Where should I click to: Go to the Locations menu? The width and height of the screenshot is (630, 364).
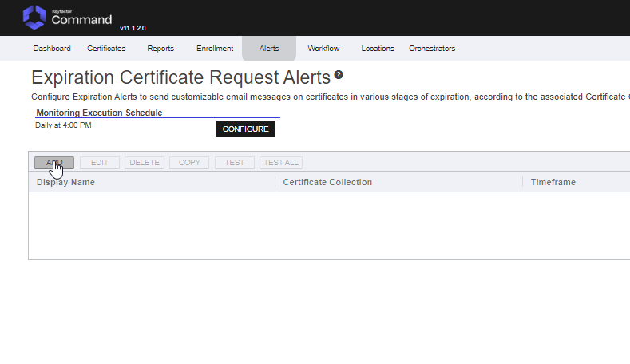(x=378, y=49)
